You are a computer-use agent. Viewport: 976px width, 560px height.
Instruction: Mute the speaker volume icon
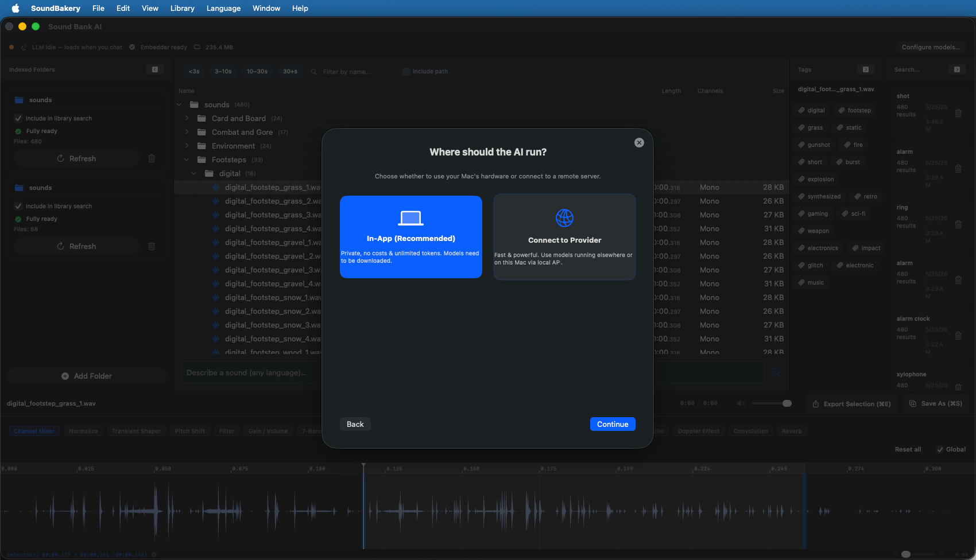(741, 403)
